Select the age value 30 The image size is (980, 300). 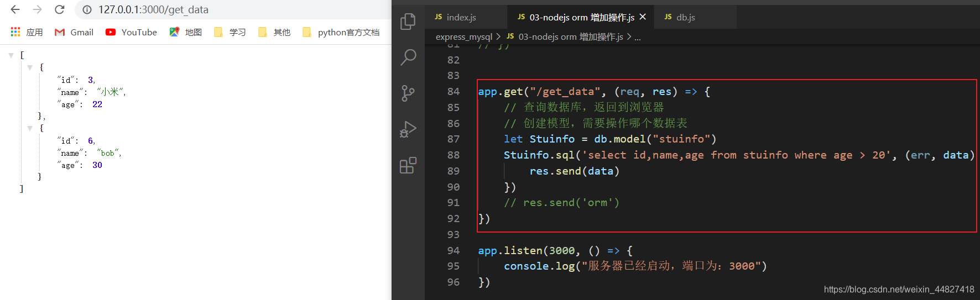(97, 165)
